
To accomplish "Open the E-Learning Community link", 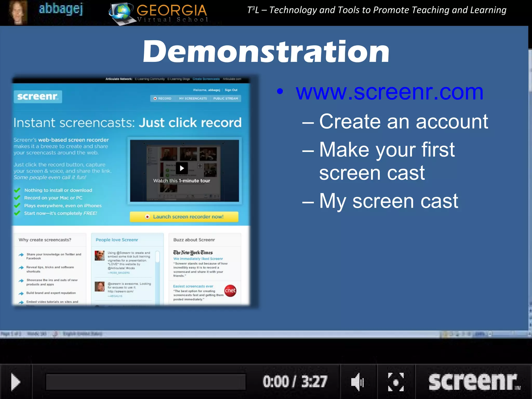I will [150, 79].
